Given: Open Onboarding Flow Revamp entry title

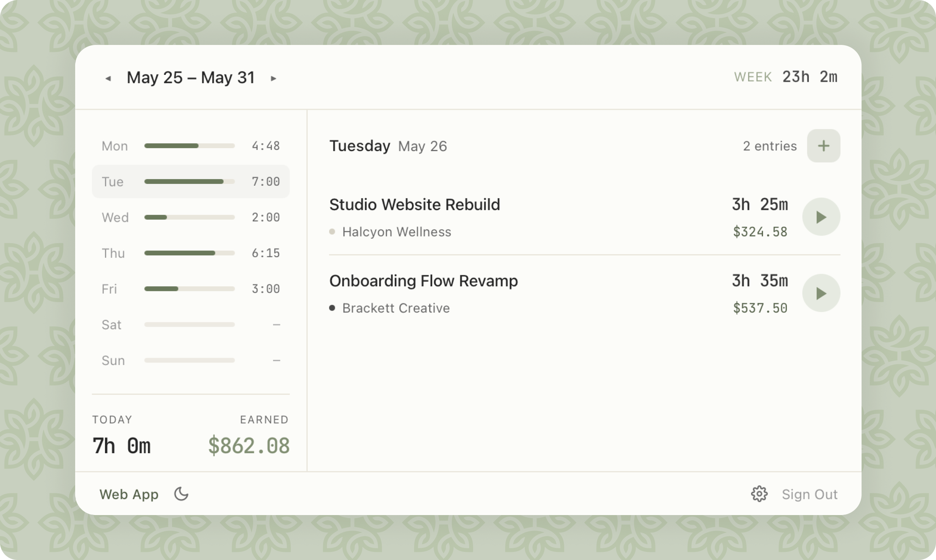Looking at the screenshot, I should [x=423, y=281].
